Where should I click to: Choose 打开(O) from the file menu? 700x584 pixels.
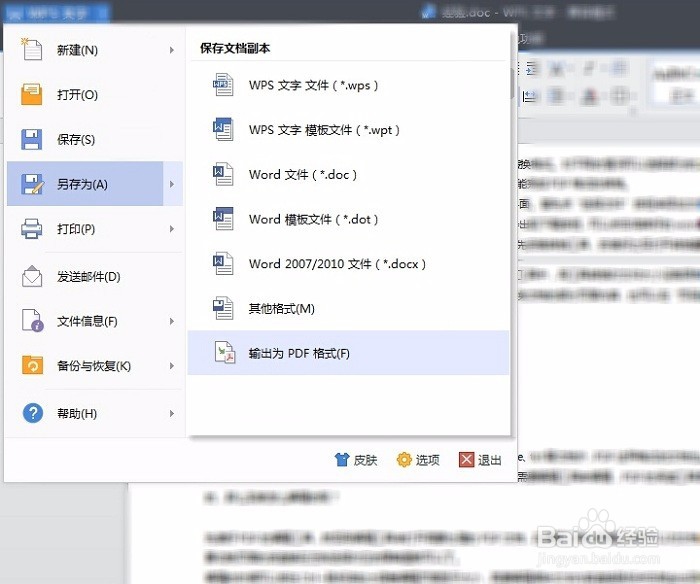pos(95,95)
